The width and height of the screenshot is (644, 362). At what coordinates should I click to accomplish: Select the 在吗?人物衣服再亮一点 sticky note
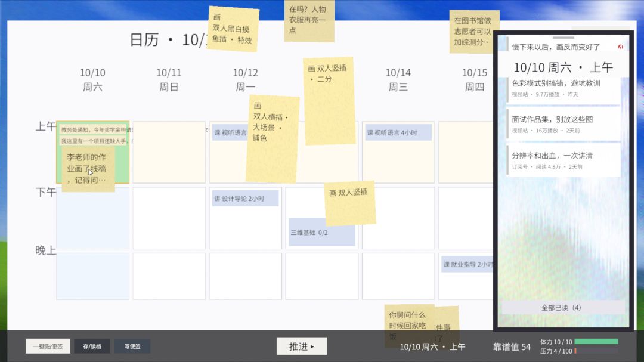[x=309, y=20]
